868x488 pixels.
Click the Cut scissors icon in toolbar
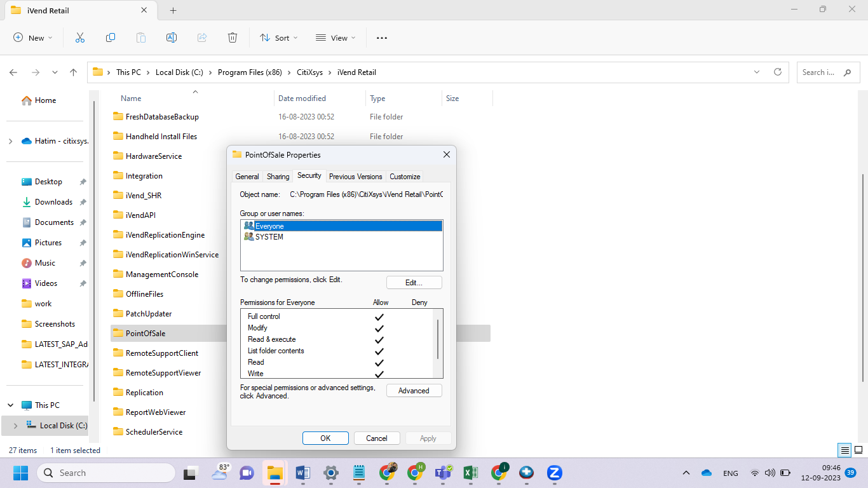pos(80,38)
